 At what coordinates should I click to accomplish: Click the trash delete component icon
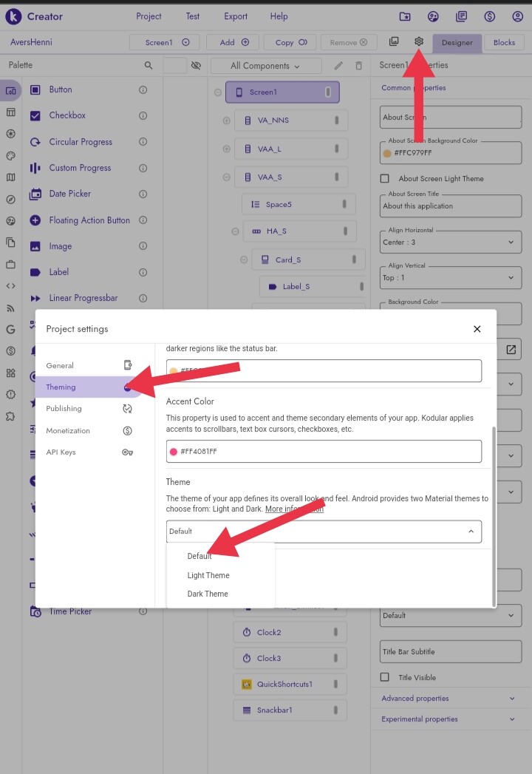[x=359, y=66]
